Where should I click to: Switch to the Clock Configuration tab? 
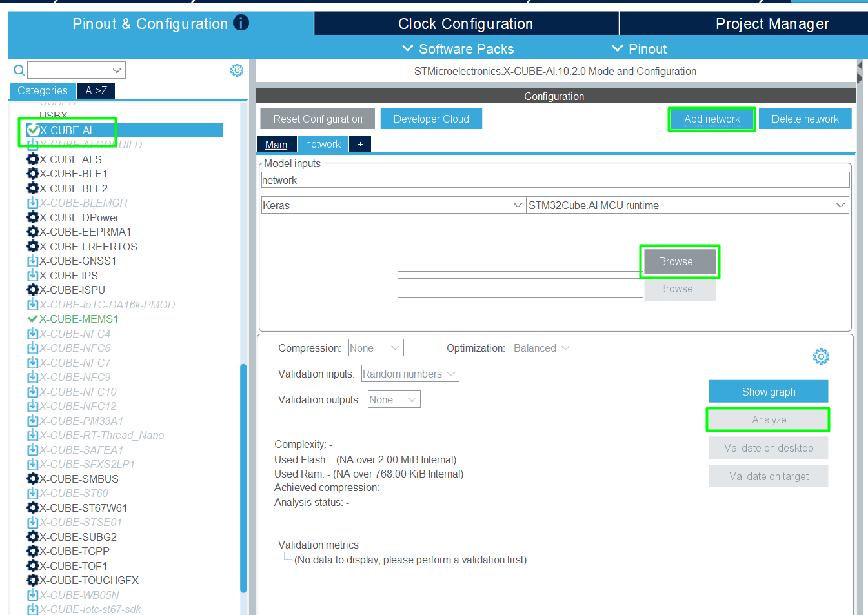(x=465, y=24)
